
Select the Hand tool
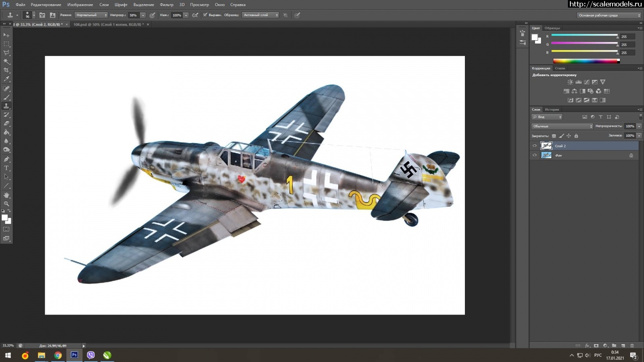coord(6,195)
